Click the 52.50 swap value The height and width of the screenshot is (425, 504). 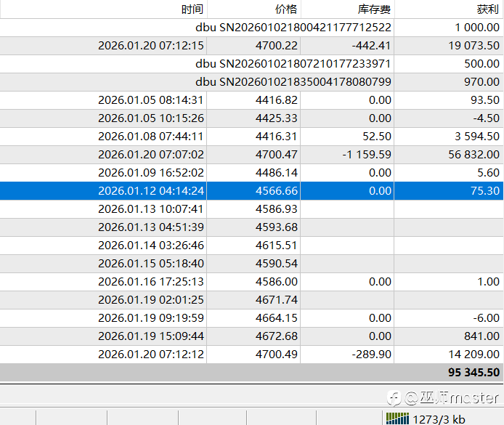tap(377, 137)
